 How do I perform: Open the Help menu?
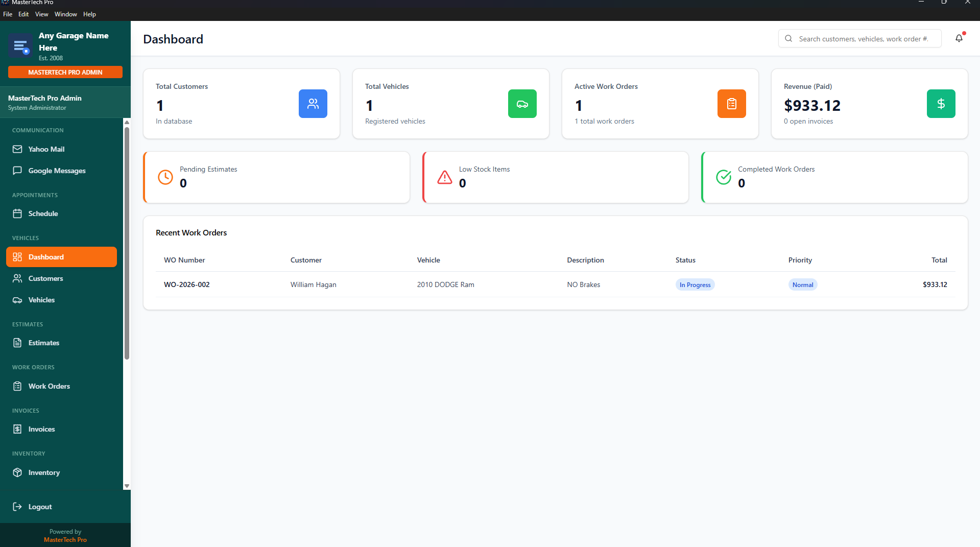click(89, 14)
